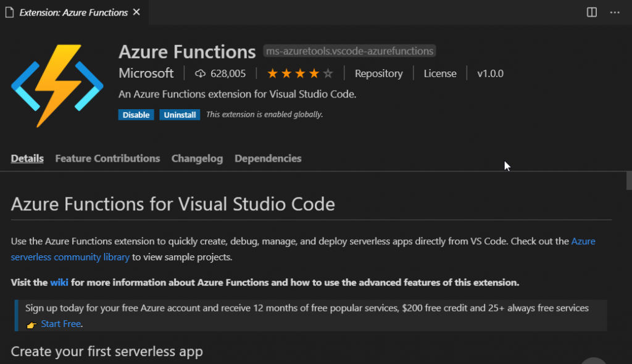
Task: Open the wiki link
Action: [x=59, y=283]
